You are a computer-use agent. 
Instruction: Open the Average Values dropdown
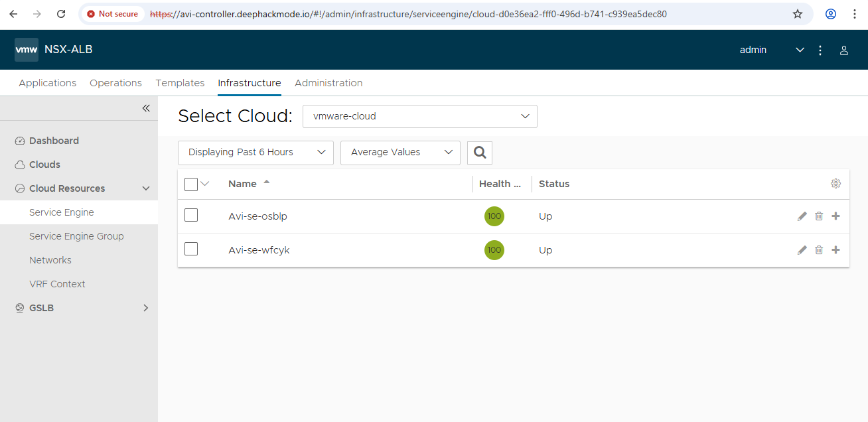pos(400,153)
